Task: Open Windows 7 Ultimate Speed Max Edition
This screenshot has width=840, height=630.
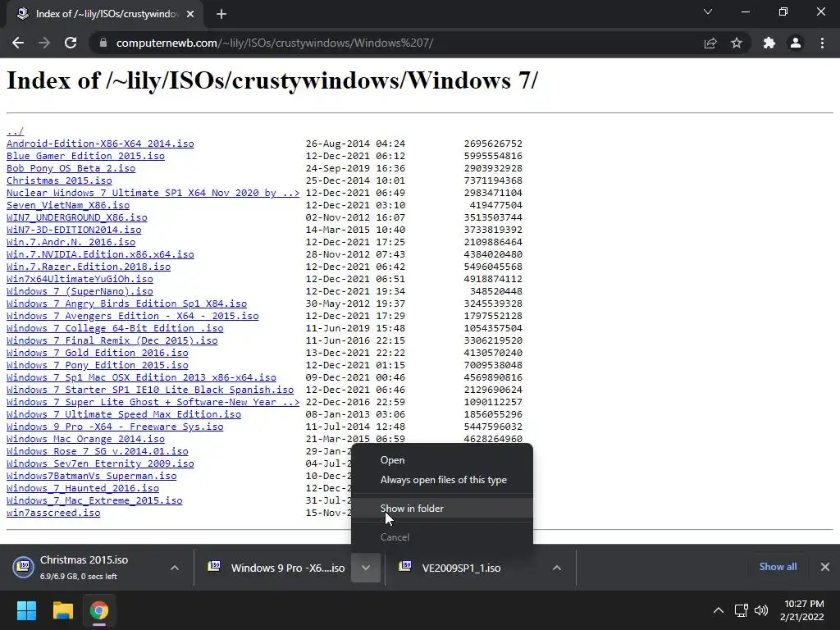Action: point(124,414)
